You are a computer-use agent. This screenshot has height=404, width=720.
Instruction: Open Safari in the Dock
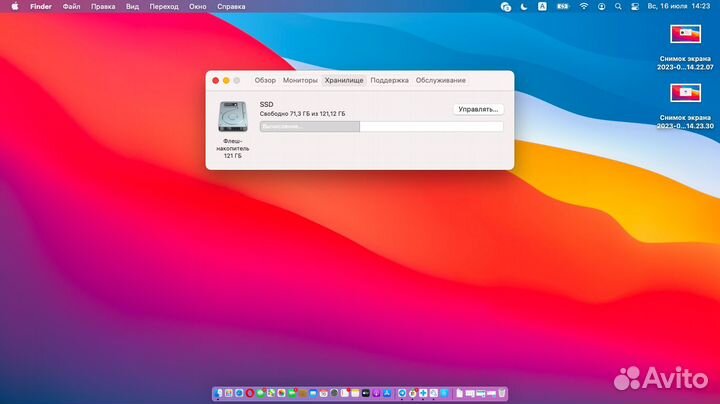point(239,393)
